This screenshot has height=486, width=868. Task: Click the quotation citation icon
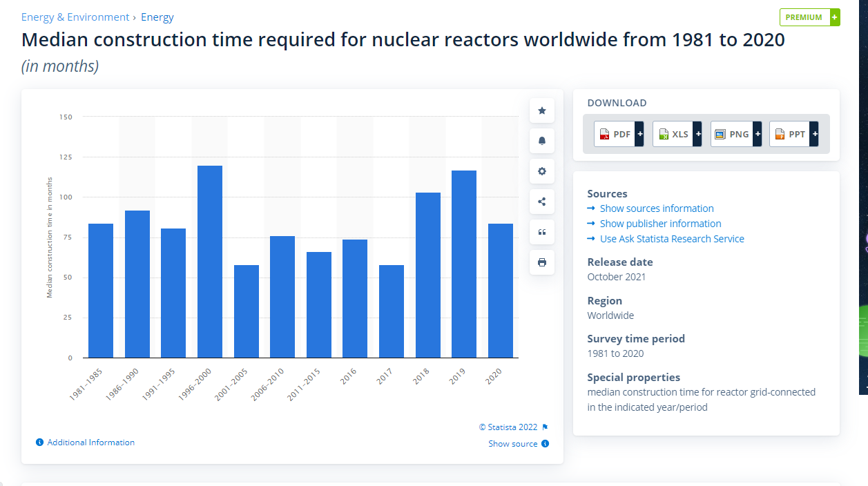pos(541,232)
